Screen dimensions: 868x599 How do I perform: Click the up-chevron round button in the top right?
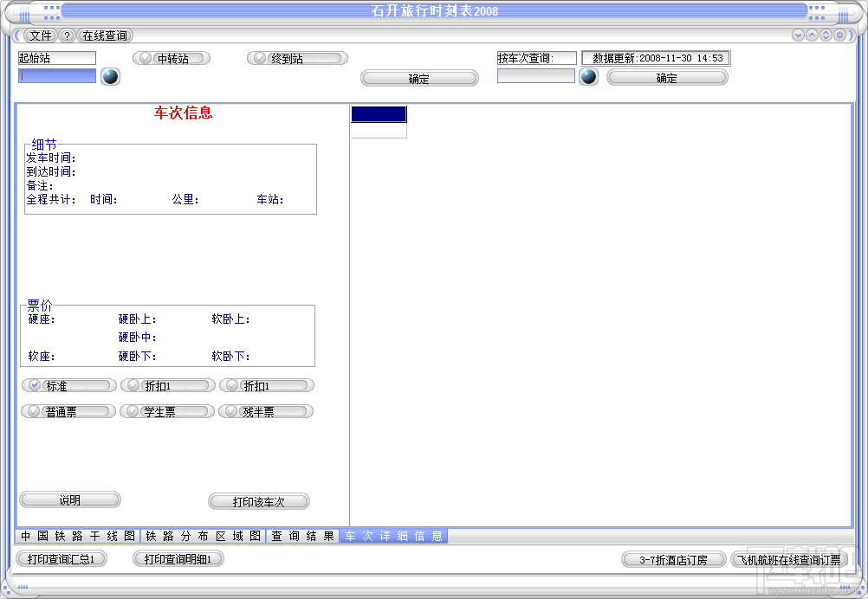[x=812, y=35]
